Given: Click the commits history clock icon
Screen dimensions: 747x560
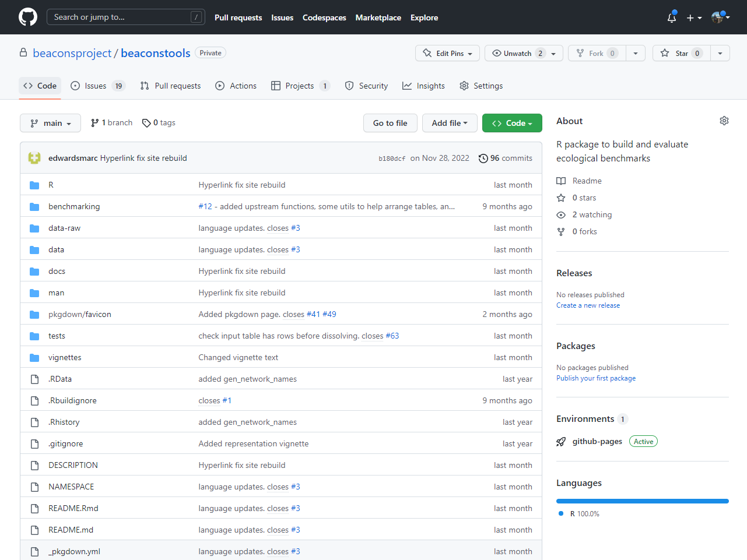Looking at the screenshot, I should point(483,159).
